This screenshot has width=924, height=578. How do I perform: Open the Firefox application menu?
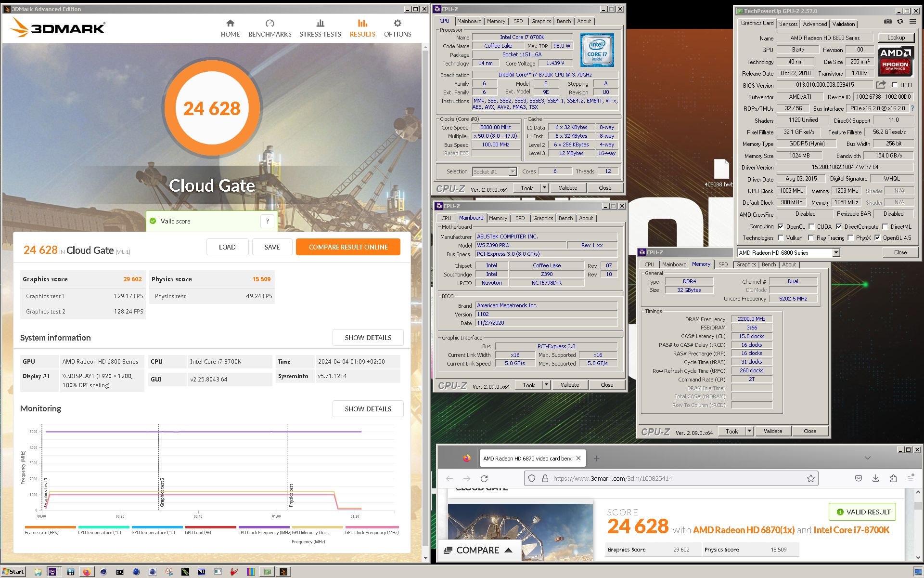coord(911,478)
